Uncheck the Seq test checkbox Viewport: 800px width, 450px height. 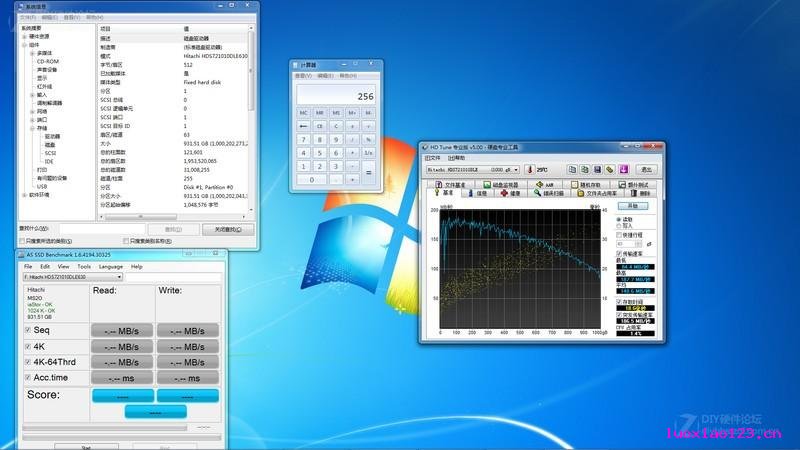click(28, 330)
